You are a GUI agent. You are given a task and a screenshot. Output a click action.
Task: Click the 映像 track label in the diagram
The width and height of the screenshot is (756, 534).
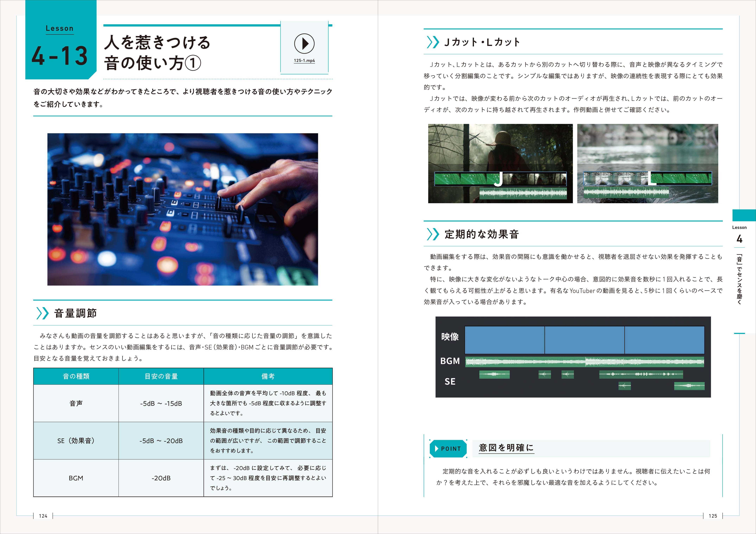[450, 337]
